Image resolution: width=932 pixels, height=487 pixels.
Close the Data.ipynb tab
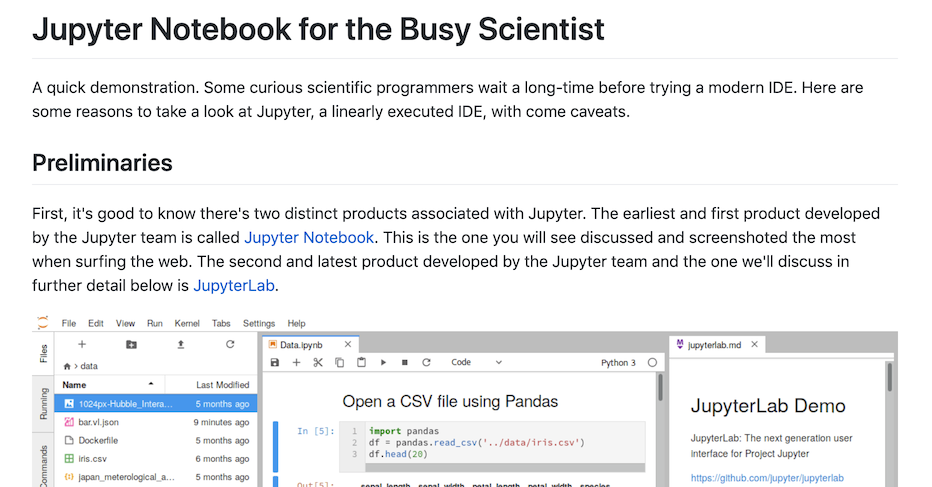348,344
